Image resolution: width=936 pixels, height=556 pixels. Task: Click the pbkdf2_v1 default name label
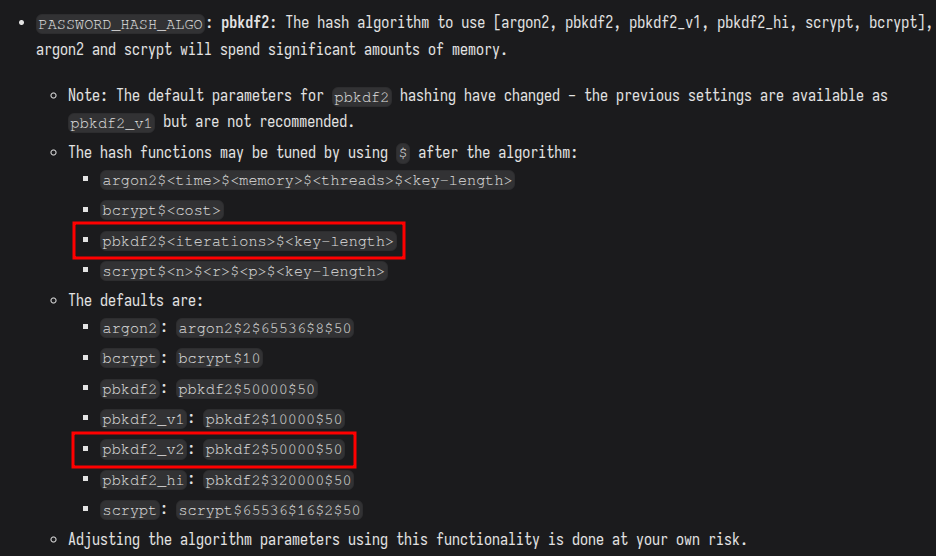(143, 419)
